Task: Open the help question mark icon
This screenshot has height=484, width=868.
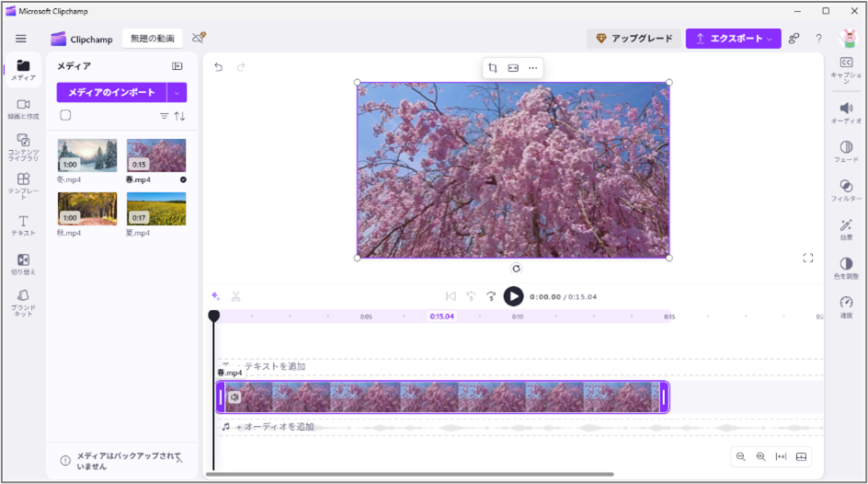Action: pyautogui.click(x=818, y=39)
